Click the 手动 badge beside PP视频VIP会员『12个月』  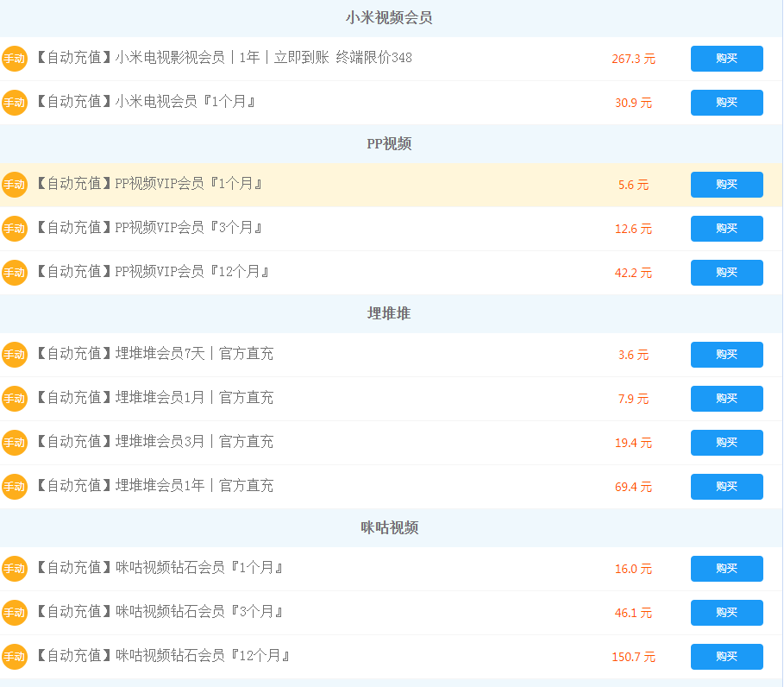pos(14,273)
